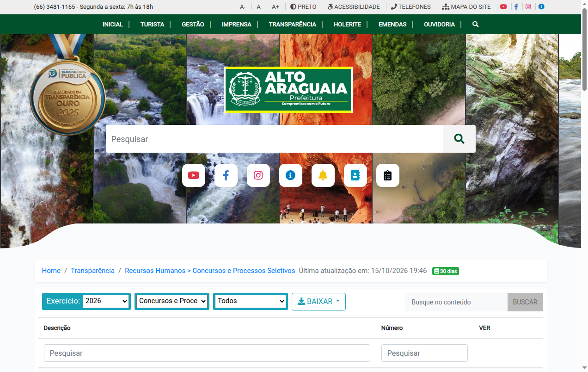Click the BUSCAR button
This screenshot has width=588, height=372.
coord(525,302)
